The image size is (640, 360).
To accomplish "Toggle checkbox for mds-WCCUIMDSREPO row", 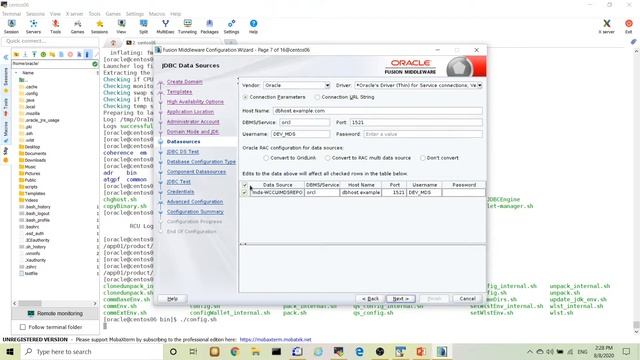I will pos(245,192).
